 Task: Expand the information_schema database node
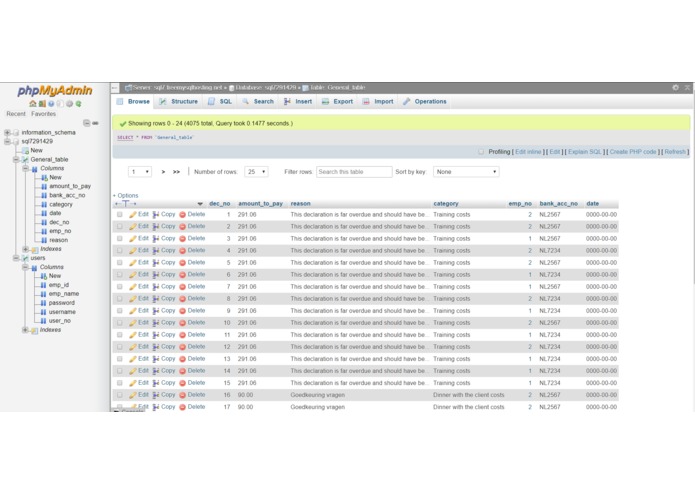click(x=7, y=132)
